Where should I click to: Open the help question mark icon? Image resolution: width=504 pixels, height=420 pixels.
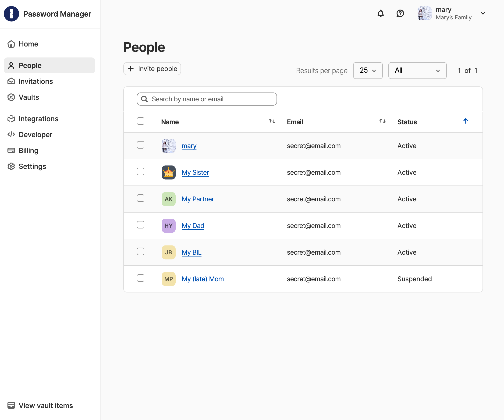pos(400,14)
